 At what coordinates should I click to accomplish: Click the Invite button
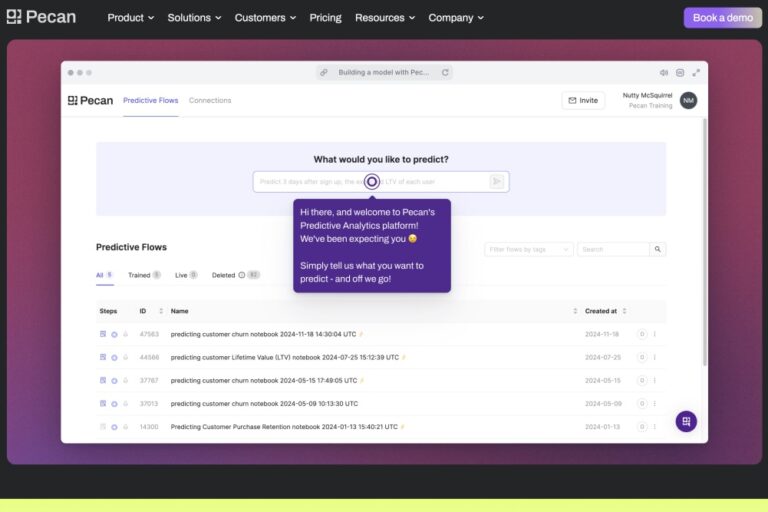tap(583, 100)
